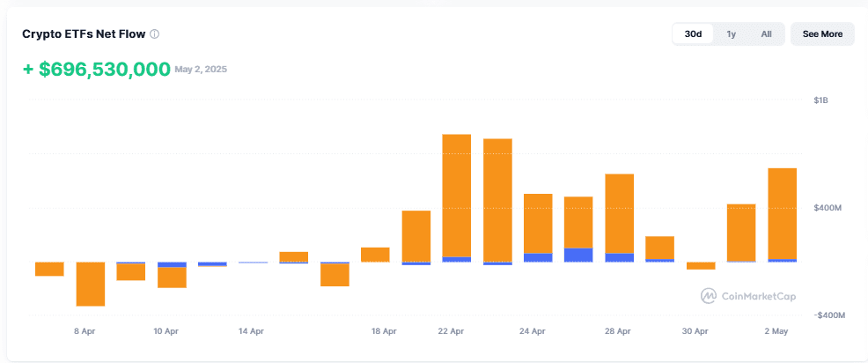This screenshot has width=868, height=363.
Task: Select the 28 Apr orange bar
Action: point(620,213)
